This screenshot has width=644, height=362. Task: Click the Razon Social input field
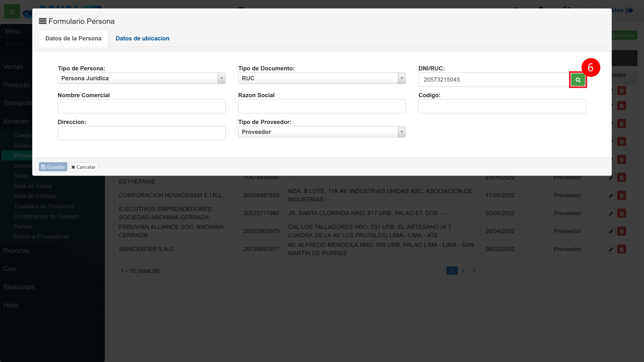point(322,106)
